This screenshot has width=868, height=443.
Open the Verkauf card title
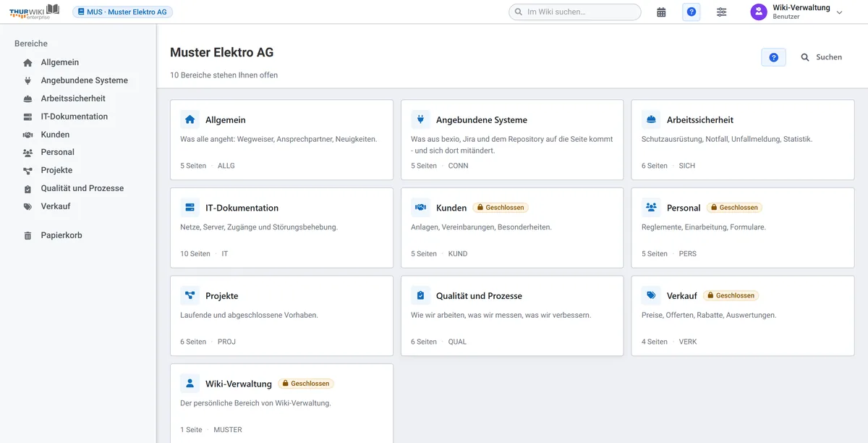(x=682, y=296)
